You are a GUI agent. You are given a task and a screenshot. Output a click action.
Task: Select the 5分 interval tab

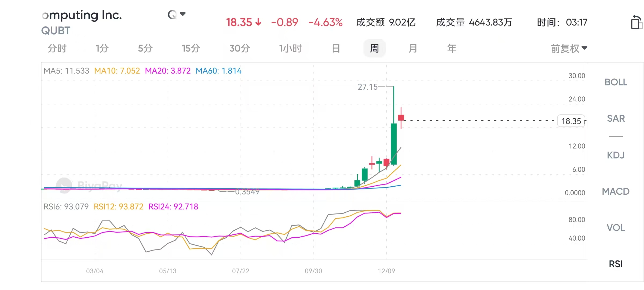point(145,48)
